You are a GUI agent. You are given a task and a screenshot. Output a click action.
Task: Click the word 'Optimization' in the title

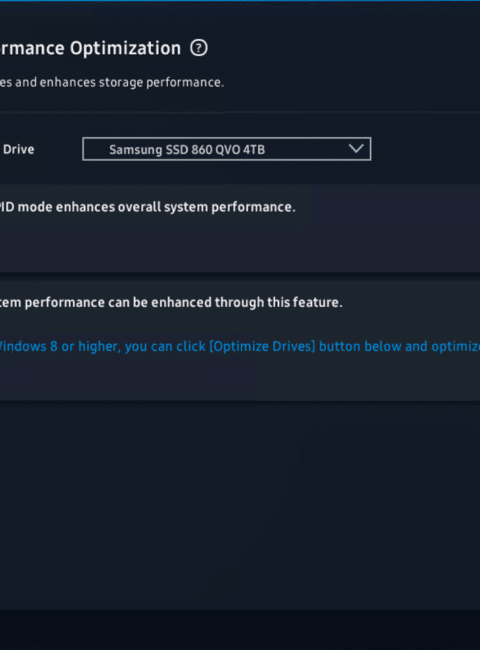coord(125,49)
